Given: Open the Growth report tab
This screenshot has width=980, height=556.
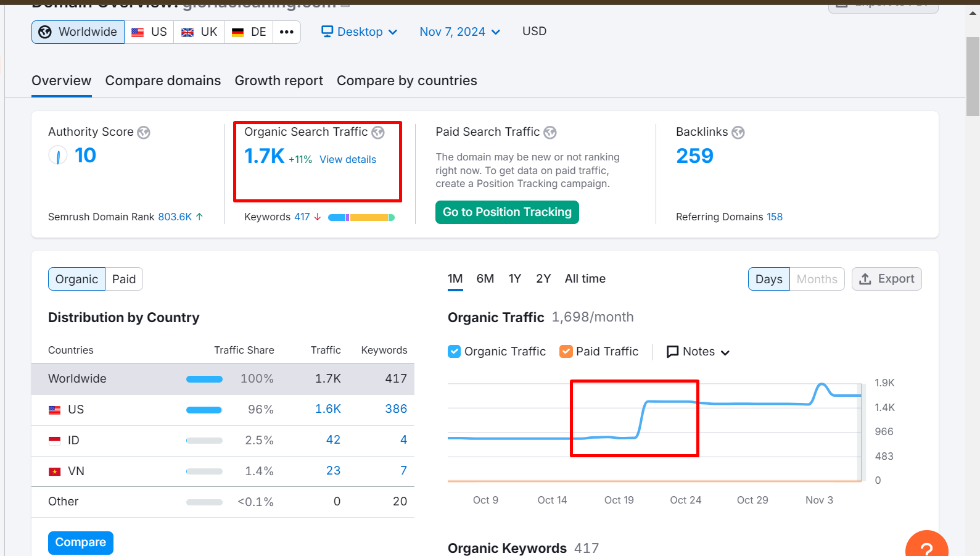Looking at the screenshot, I should click(x=279, y=81).
